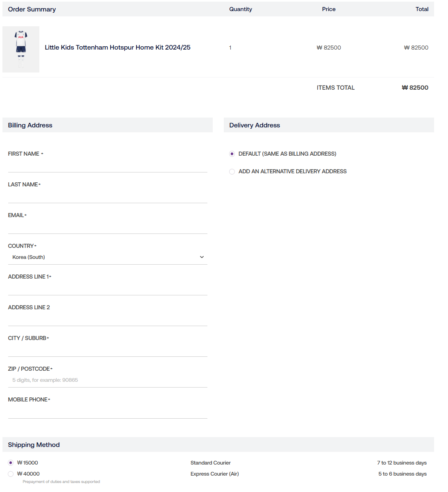
Task: Click the Standard Courier label
Action: tap(211, 463)
